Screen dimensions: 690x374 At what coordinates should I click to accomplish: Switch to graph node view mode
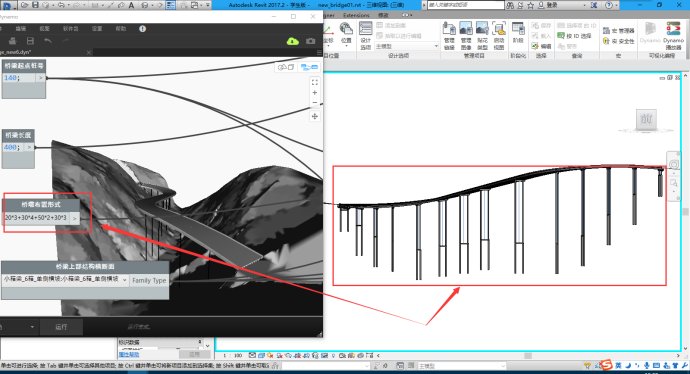click(x=309, y=67)
